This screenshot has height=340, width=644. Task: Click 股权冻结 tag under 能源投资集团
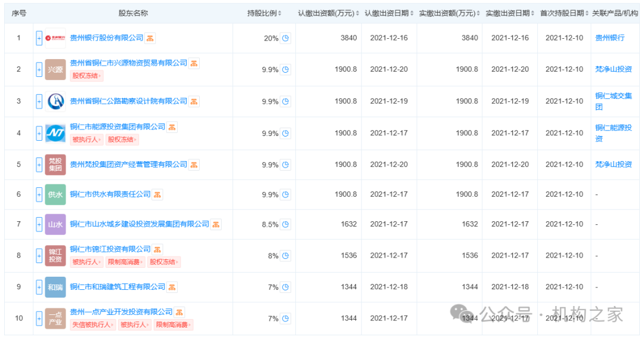pos(122,140)
